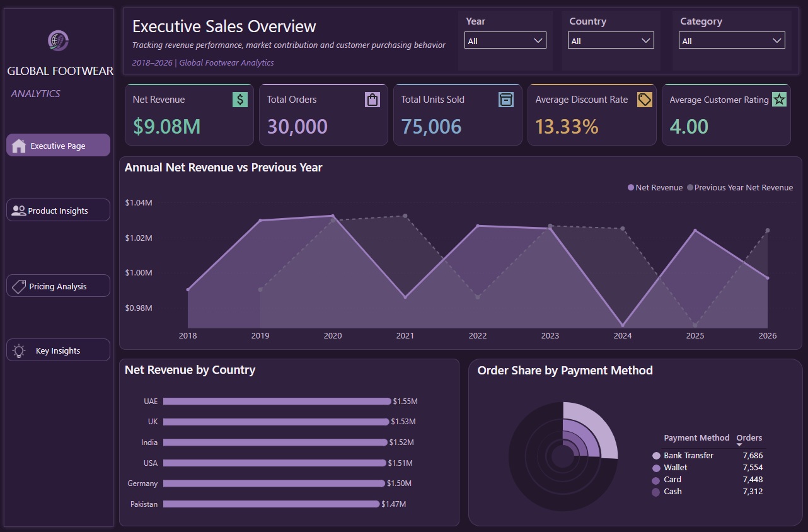Click the 75,006 Total Units Sold value

pos(432,126)
